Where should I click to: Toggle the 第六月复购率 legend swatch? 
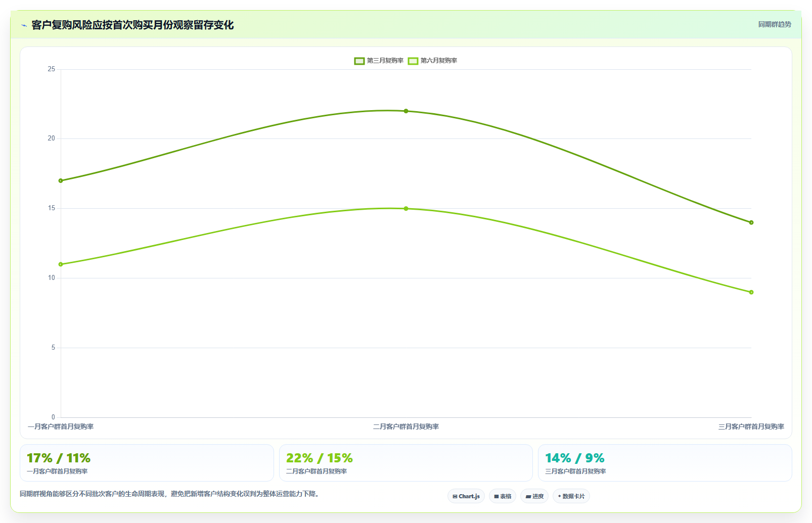point(413,61)
